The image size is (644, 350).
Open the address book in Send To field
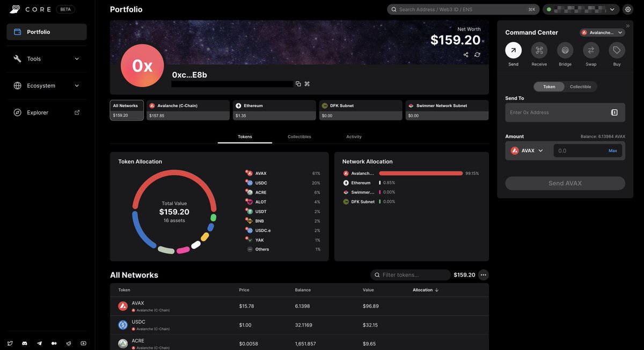(x=614, y=113)
